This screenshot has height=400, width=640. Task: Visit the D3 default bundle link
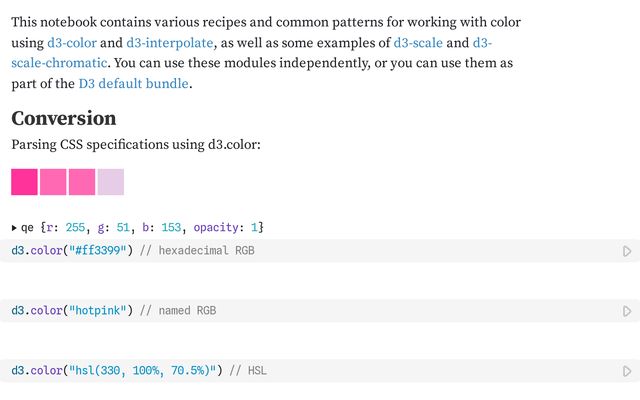[x=133, y=84]
